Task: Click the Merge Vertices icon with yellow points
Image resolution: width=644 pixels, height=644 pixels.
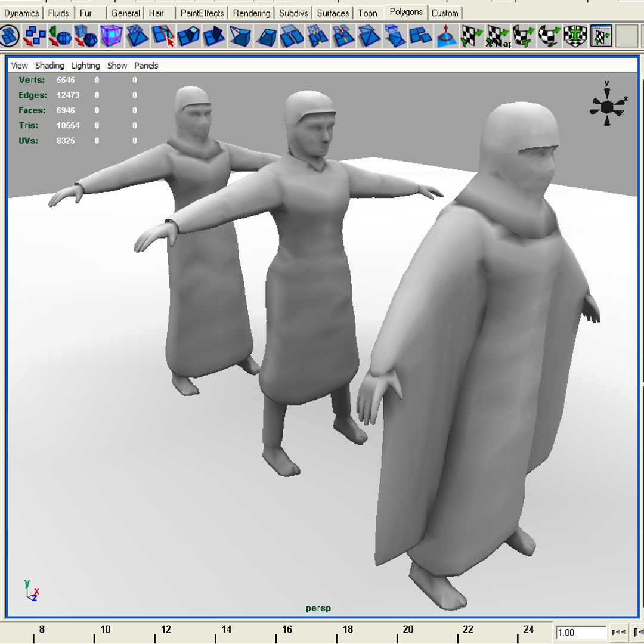Action: (317, 36)
